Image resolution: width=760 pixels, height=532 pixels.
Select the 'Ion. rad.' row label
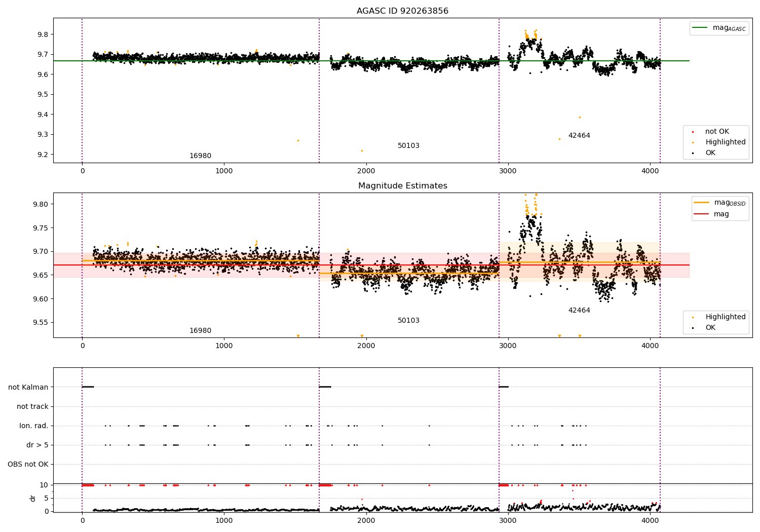tap(34, 426)
